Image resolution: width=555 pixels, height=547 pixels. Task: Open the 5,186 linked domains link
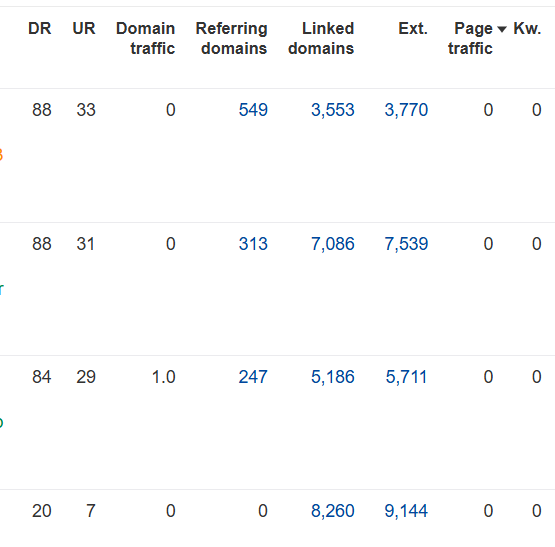tap(333, 377)
